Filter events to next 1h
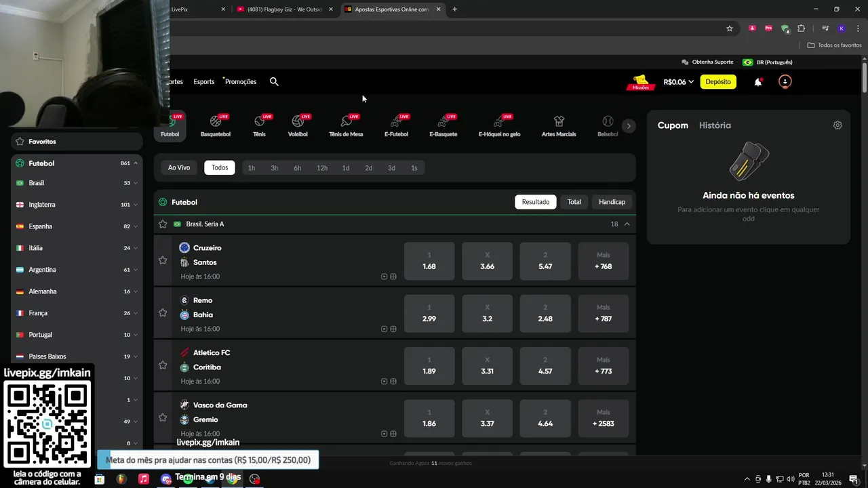The image size is (868, 488). (x=252, y=168)
